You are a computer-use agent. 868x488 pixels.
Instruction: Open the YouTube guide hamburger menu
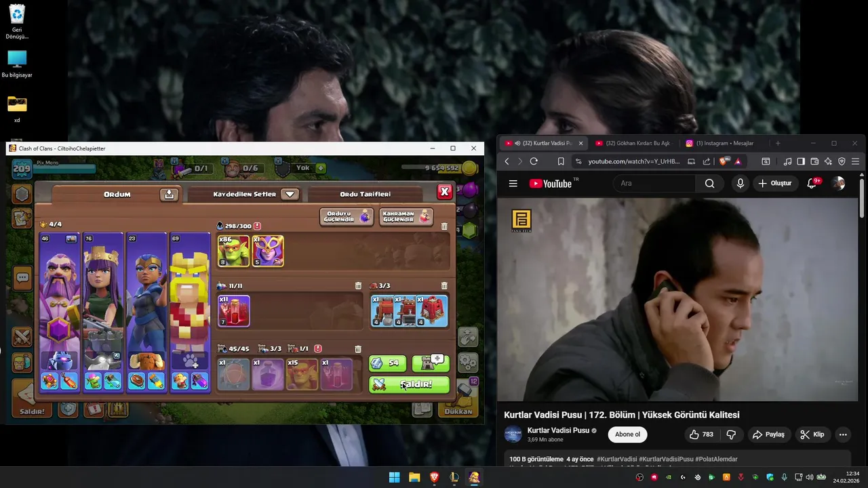click(x=513, y=184)
